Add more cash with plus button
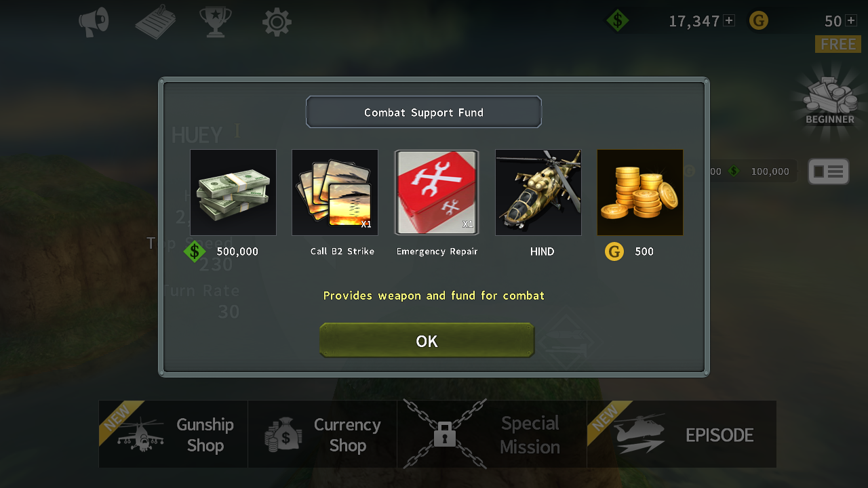This screenshot has height=488, width=868. (729, 20)
